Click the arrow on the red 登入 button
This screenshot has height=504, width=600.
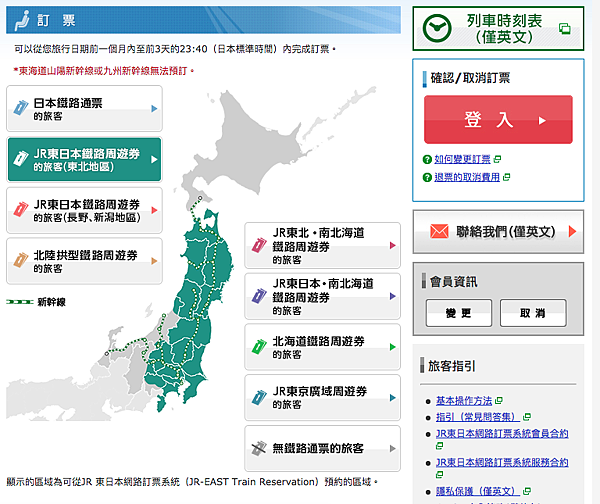click(x=542, y=121)
